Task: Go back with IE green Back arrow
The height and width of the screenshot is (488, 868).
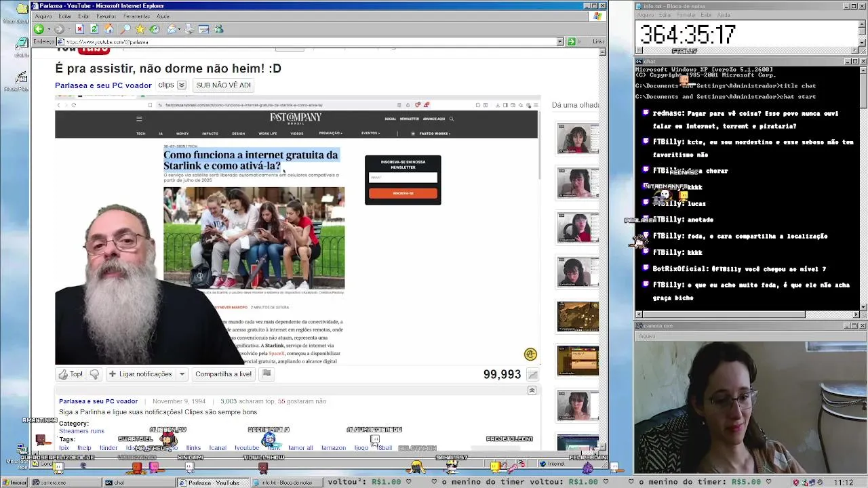Action: click(x=39, y=29)
